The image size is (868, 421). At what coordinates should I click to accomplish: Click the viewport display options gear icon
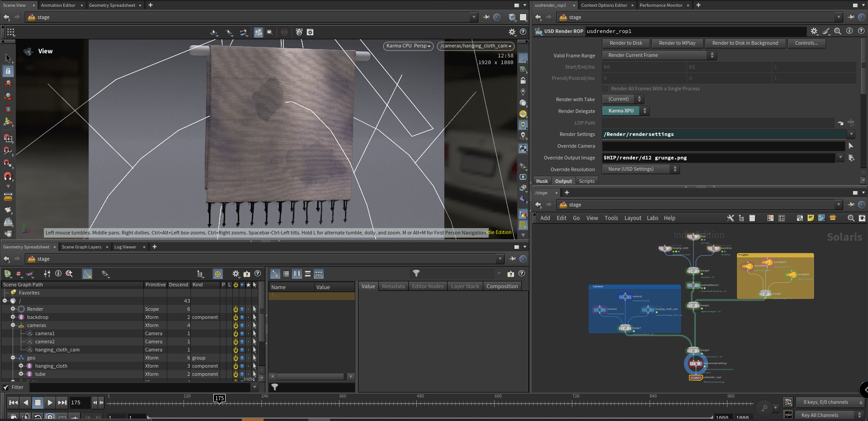pyautogui.click(x=512, y=32)
